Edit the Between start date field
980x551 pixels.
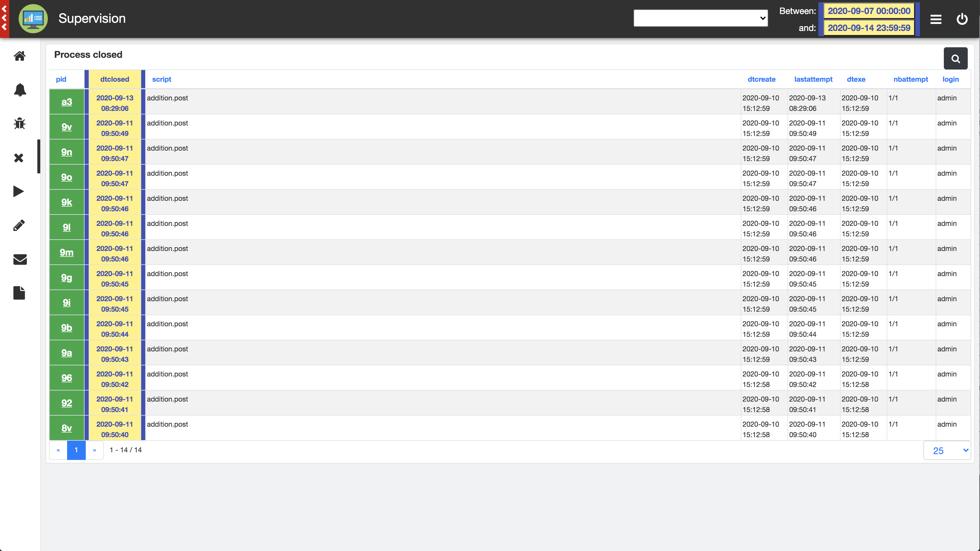(x=869, y=11)
